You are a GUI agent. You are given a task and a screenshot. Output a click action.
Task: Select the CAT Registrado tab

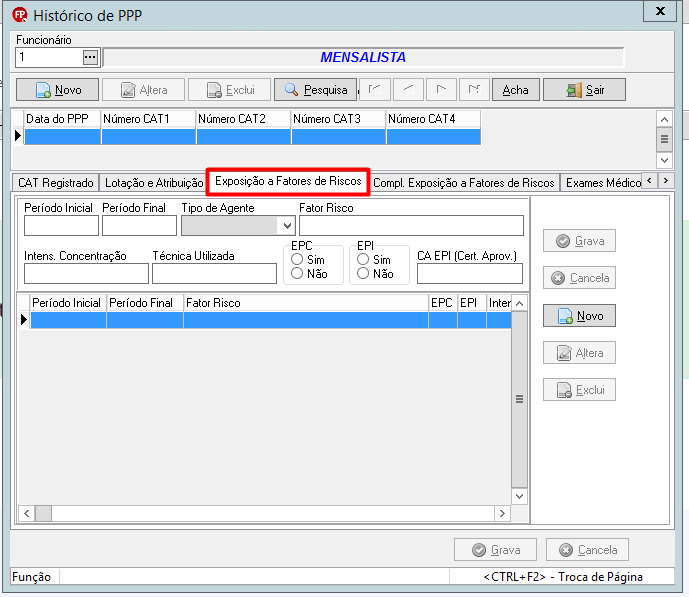(x=56, y=183)
